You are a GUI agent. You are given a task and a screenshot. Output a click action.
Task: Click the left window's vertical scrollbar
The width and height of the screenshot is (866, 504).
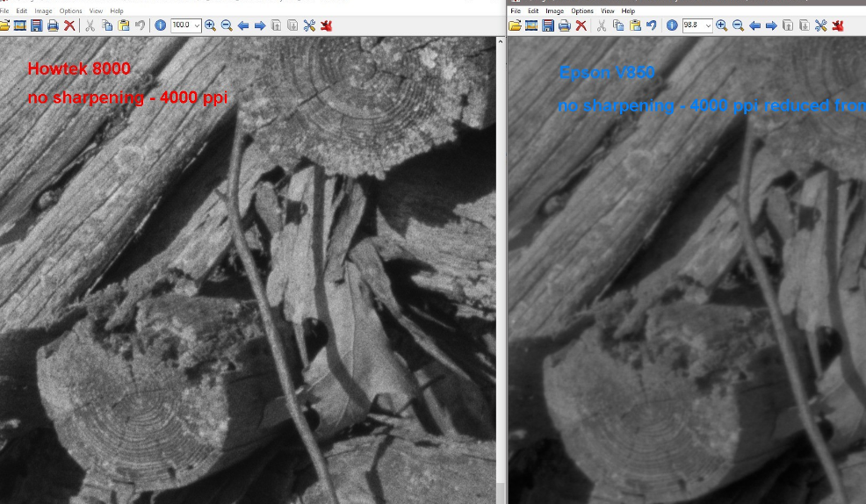pos(500,263)
